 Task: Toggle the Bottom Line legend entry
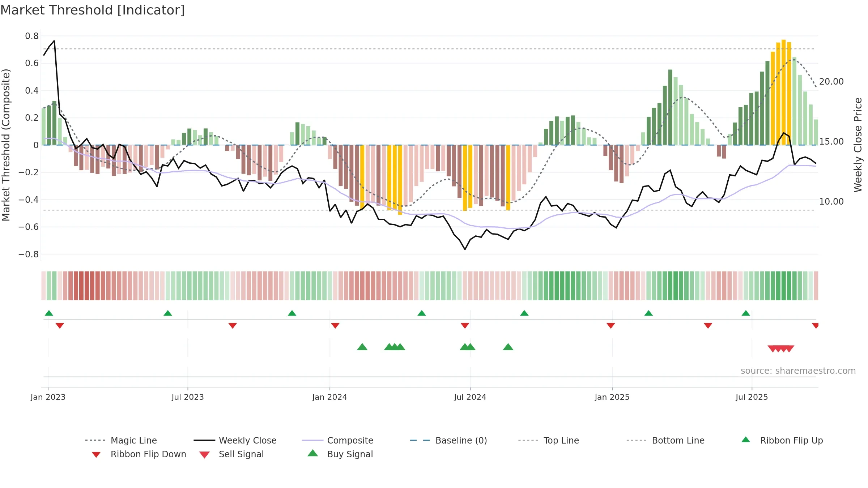(x=665, y=440)
